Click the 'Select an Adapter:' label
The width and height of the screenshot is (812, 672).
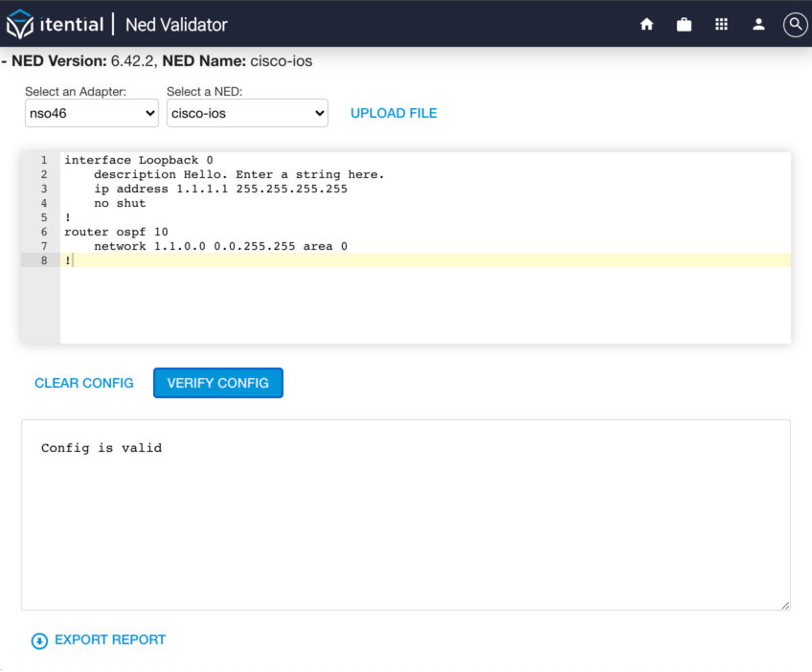click(76, 92)
